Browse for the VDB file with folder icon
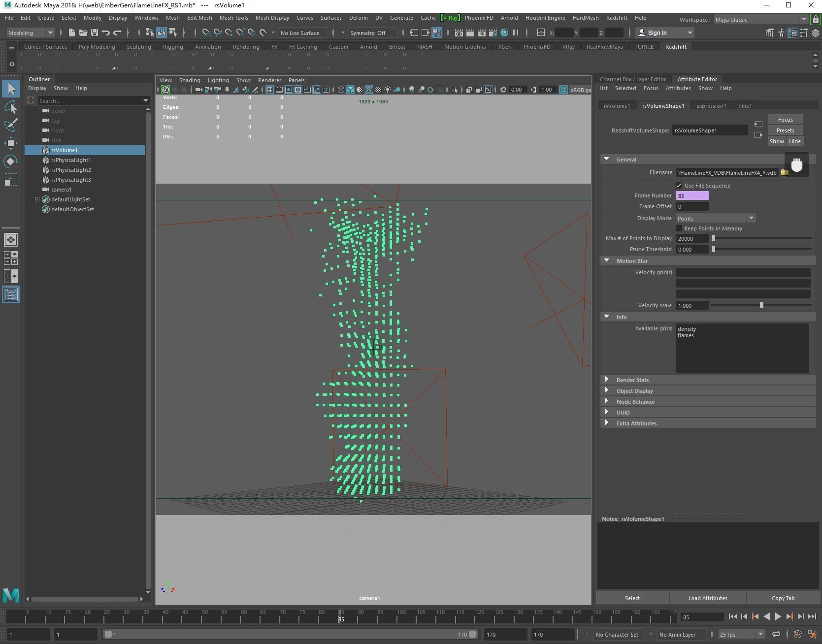 coord(785,173)
